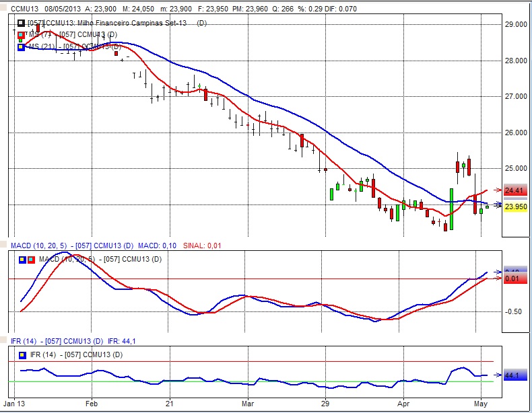The image size is (532, 413).
Task: Select the red 0.01 MACD signal tag
Action: (x=513, y=278)
